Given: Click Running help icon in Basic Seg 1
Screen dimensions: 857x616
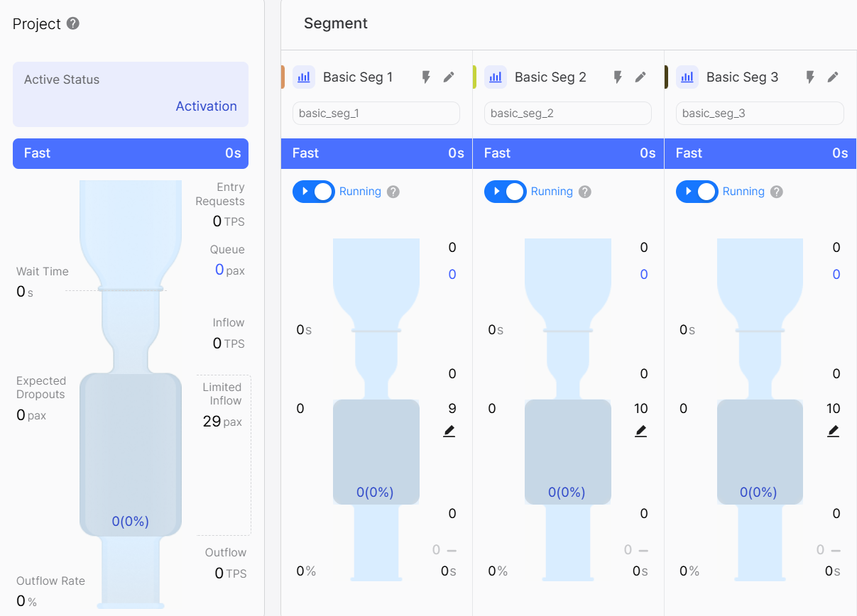Looking at the screenshot, I should pos(393,192).
